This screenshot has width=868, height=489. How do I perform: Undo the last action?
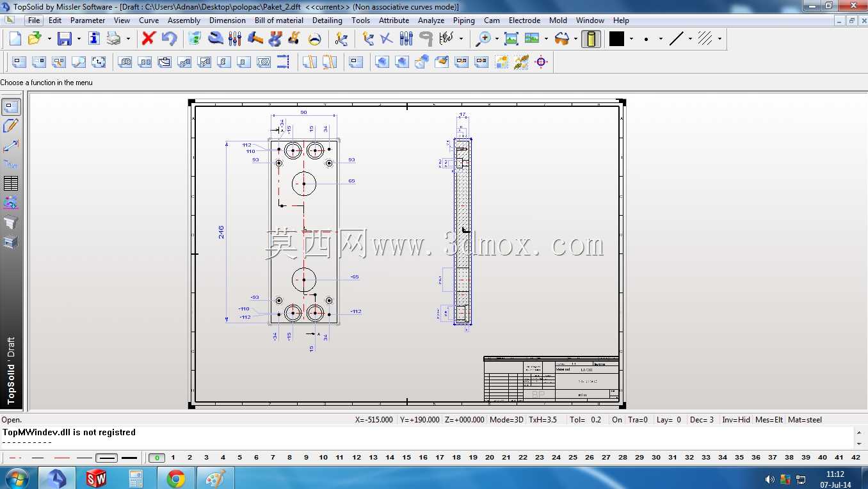169,38
